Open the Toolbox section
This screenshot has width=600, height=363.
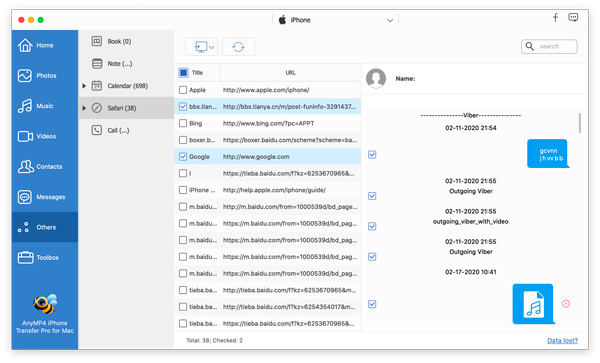coord(44,257)
